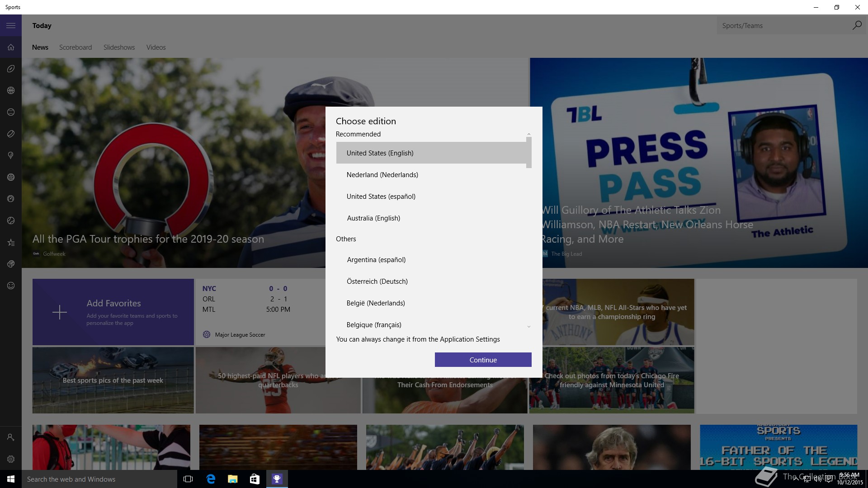868x488 pixels.
Task: Open the basketball sidebar section
Action: coord(11,90)
